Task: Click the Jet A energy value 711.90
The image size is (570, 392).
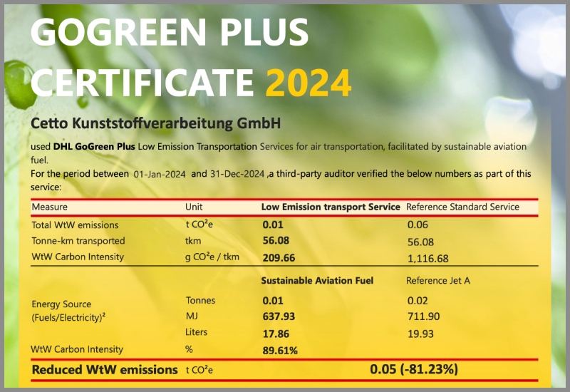Action: pyautogui.click(x=423, y=316)
